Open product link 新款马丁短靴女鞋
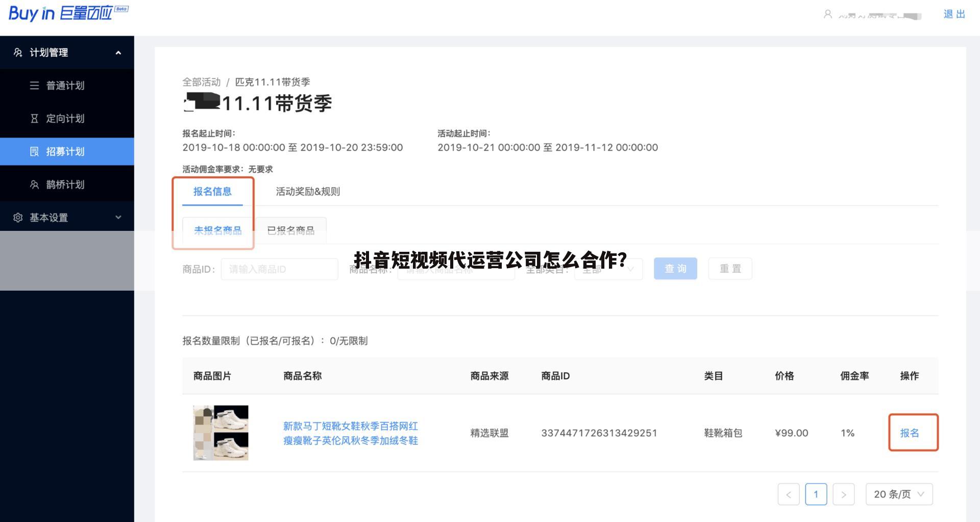Screen dimensions: 980x522 pyautogui.click(x=351, y=433)
